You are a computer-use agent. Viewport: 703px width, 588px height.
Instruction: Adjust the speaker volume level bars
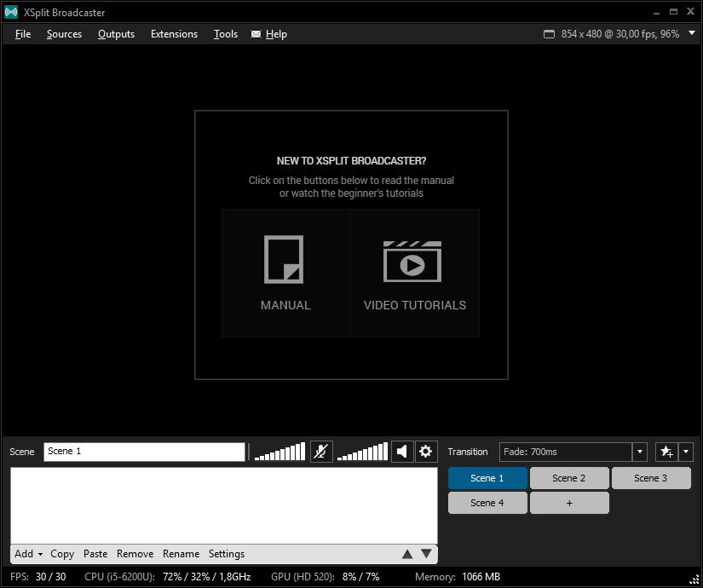362,452
